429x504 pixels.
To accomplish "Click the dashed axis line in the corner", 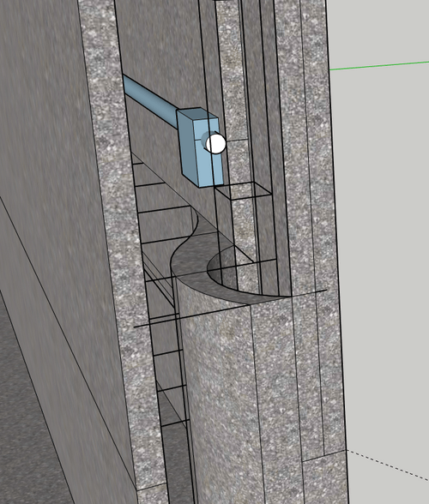I will pyautogui.click(x=388, y=465).
